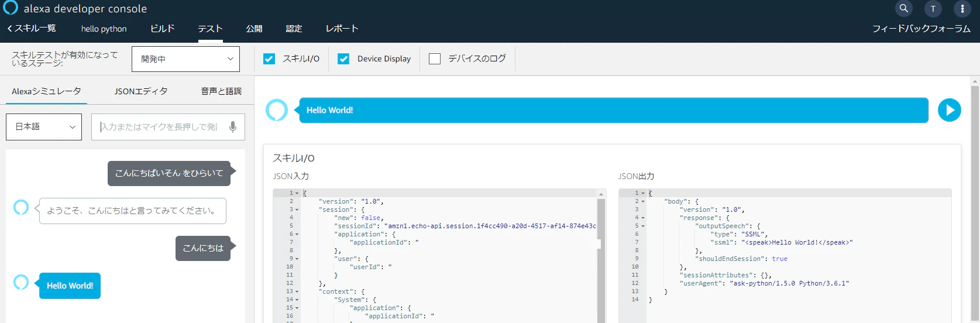Collapse "outputSpeech" fold on JSON出力 line 5
The height and width of the screenshot is (323, 980).
click(643, 226)
